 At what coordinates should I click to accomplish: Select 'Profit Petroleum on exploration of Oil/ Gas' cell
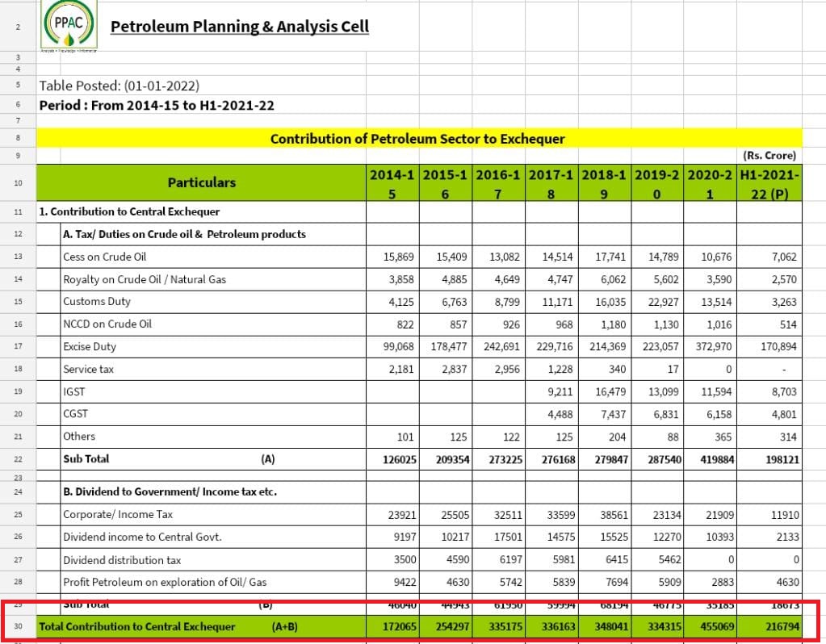(x=213, y=583)
